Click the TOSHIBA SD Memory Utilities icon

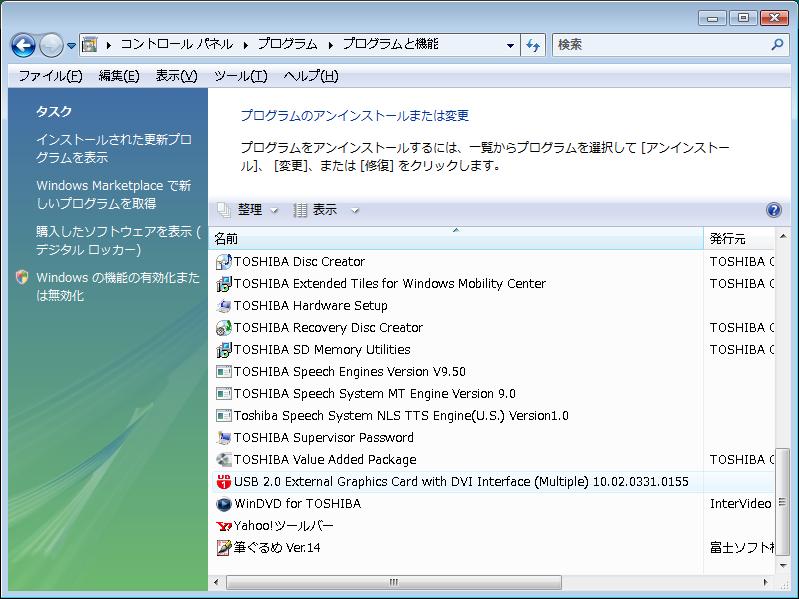[224, 350]
